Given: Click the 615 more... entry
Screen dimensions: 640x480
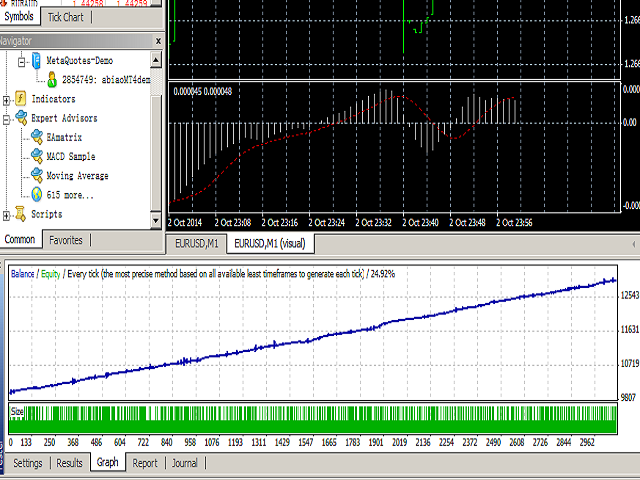Looking at the screenshot, I should (x=70, y=195).
